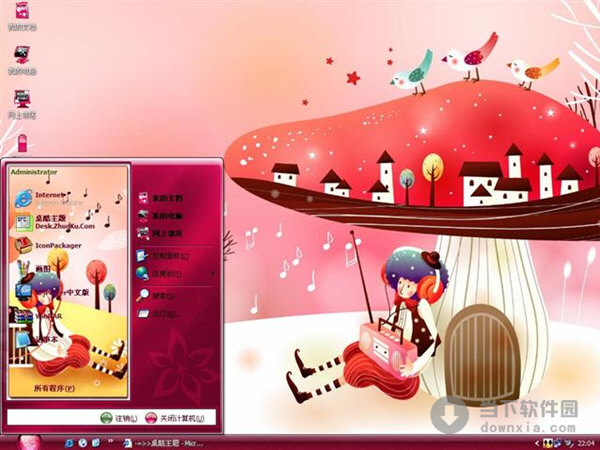Launch IconPackager from Start menu

(x=47, y=246)
